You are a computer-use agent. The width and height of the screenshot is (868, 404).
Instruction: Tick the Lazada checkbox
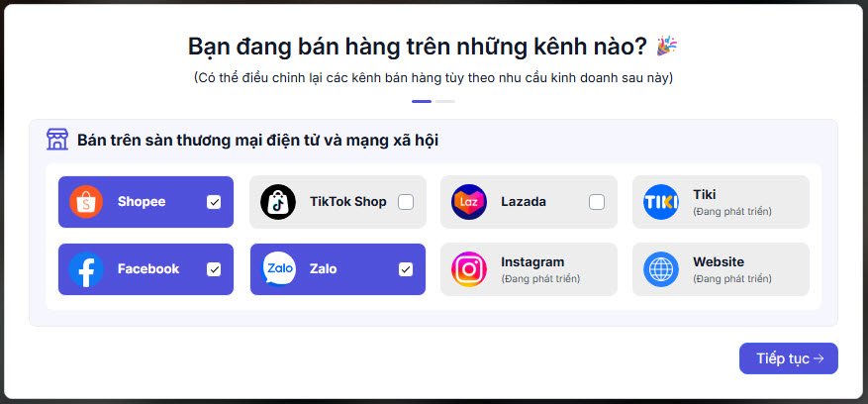pos(597,202)
